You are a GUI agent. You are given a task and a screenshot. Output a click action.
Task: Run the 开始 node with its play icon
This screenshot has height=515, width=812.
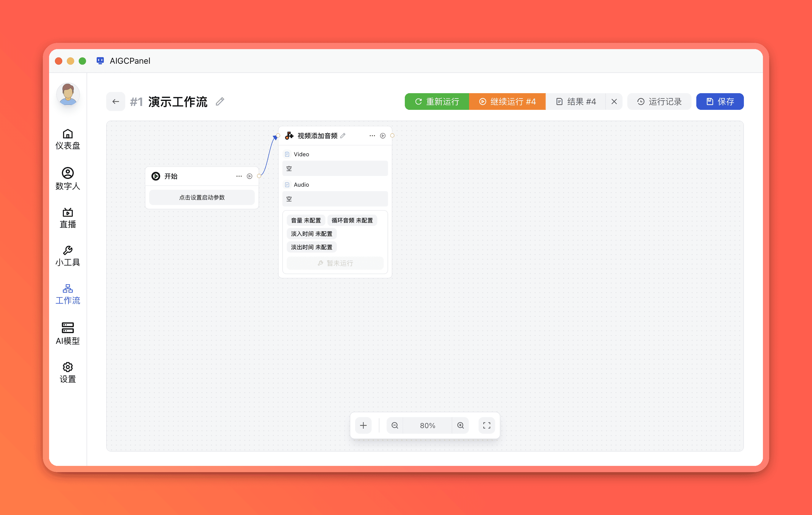coord(250,176)
